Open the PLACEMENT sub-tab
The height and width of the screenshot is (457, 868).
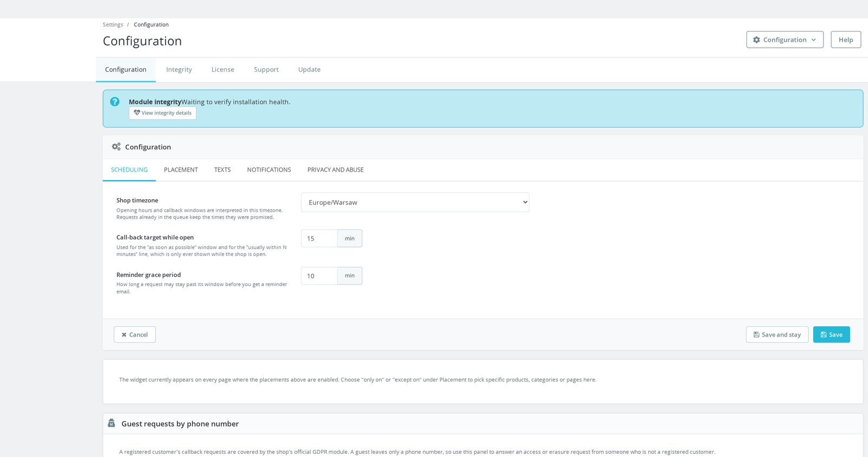point(181,170)
